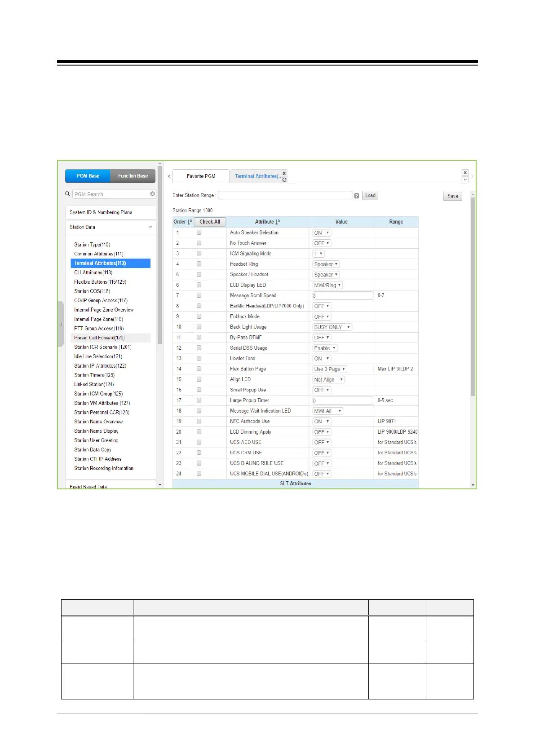Switch to PGM Base tab
The width and height of the screenshot is (535, 756).
88,176
